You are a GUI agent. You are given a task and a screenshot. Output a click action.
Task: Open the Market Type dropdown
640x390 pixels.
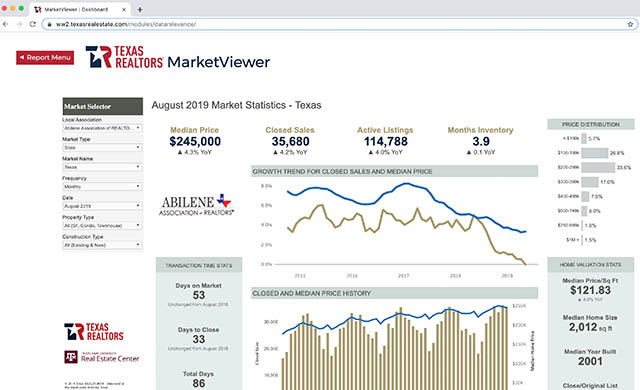point(102,147)
